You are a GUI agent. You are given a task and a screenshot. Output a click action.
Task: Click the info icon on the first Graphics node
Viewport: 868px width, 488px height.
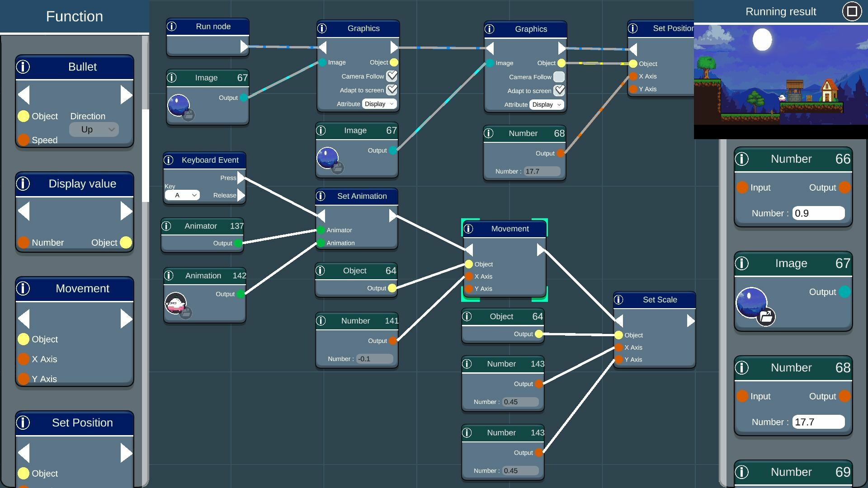(x=322, y=28)
